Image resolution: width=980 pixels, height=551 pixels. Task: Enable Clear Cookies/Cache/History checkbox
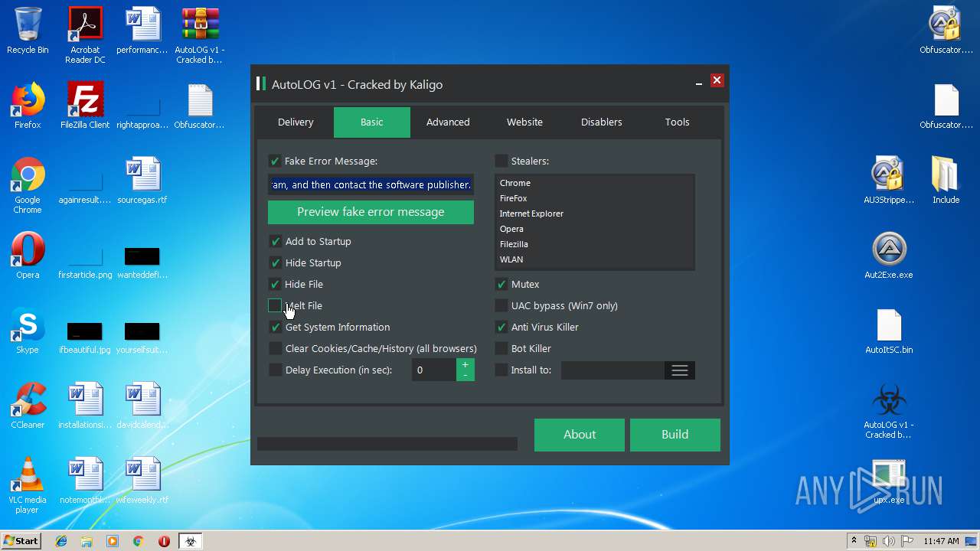275,348
